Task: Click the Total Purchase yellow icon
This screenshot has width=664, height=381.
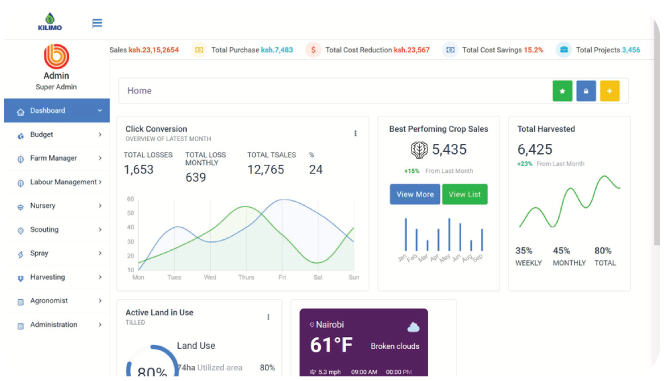Action: 199,50
